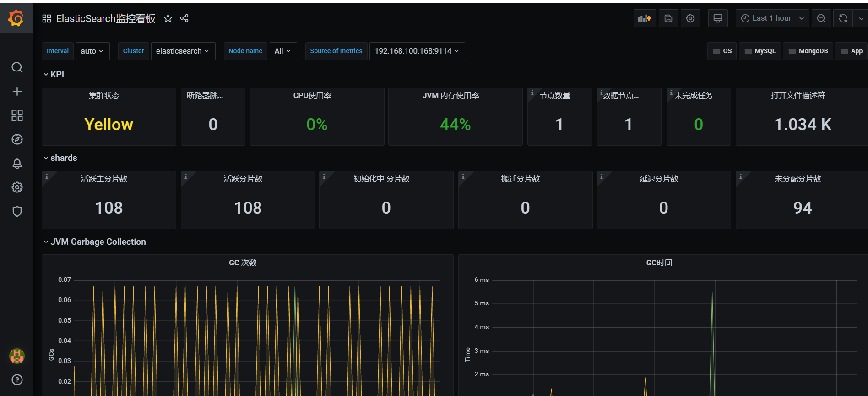
Task: Save the dashboard
Action: click(668, 18)
